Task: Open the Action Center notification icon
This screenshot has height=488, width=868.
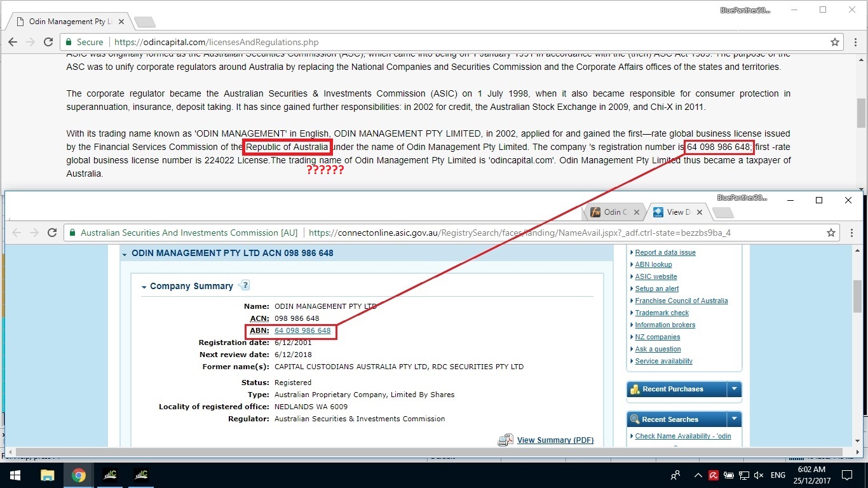Action: 846,475
